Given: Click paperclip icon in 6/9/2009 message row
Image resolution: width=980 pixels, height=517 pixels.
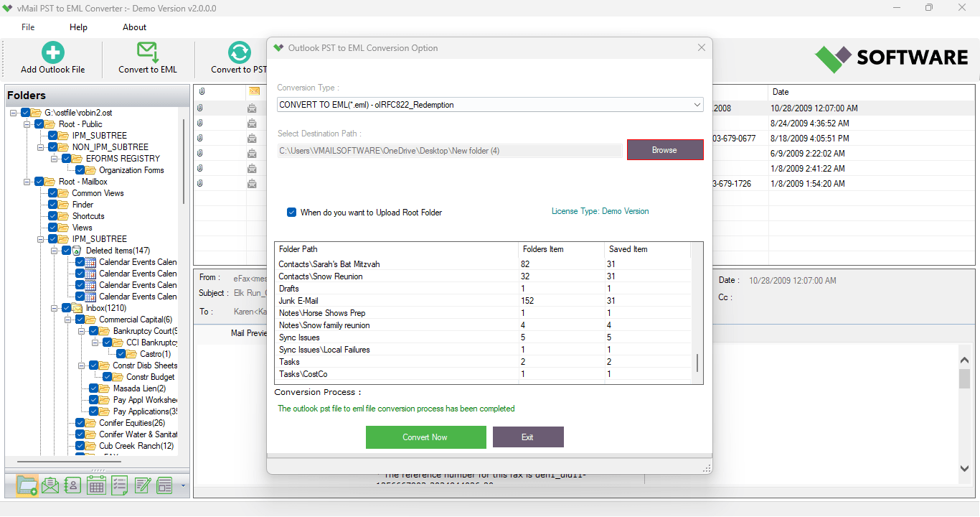Looking at the screenshot, I should coord(200,154).
